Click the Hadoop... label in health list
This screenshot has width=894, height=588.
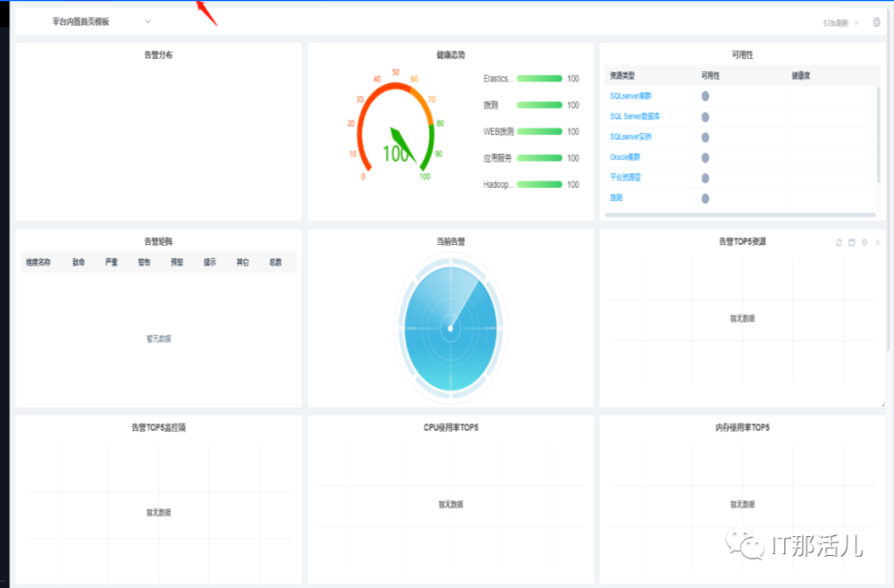point(498,185)
